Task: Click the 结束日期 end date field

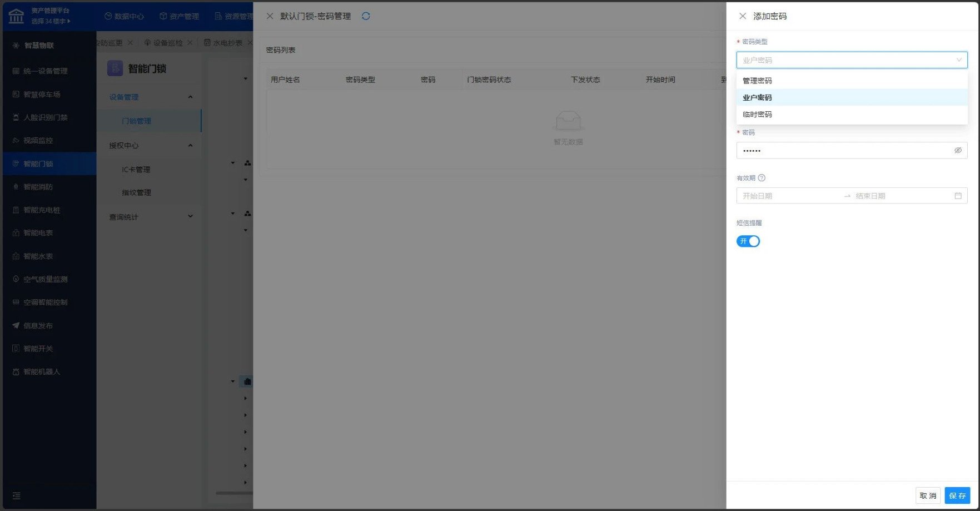Action: [x=902, y=196]
